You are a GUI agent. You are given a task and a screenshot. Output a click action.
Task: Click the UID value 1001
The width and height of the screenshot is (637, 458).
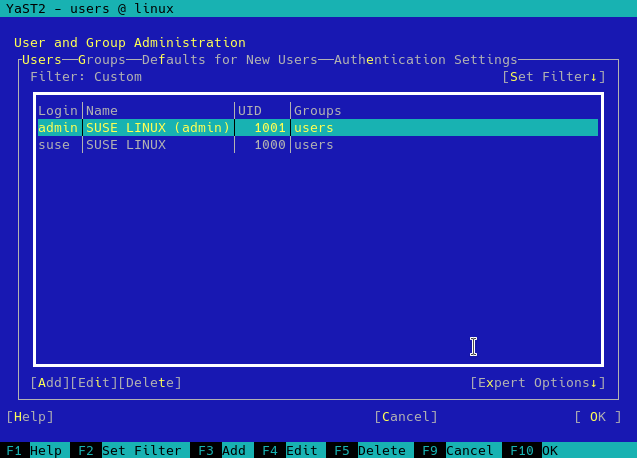(270, 128)
